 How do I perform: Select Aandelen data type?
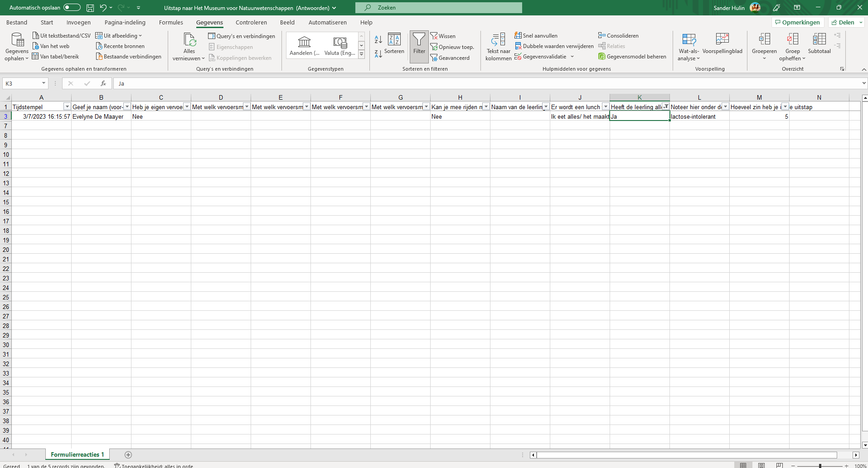pyautogui.click(x=304, y=46)
